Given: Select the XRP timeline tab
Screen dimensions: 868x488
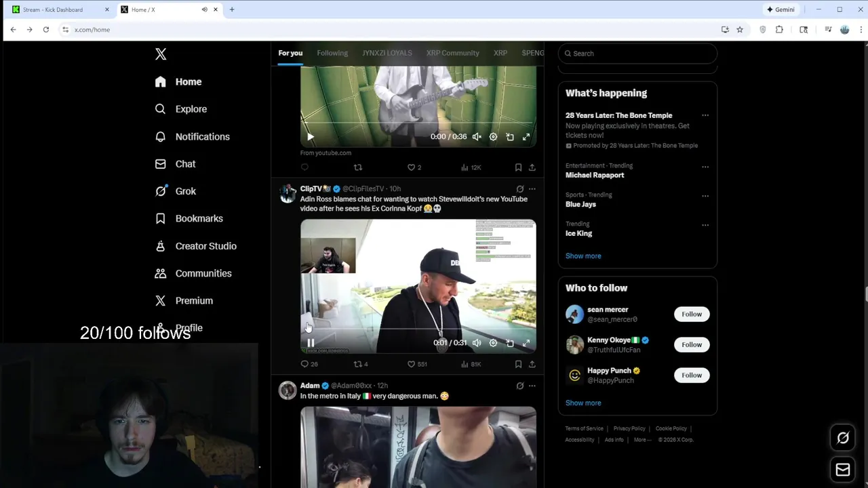Looking at the screenshot, I should 500,53.
